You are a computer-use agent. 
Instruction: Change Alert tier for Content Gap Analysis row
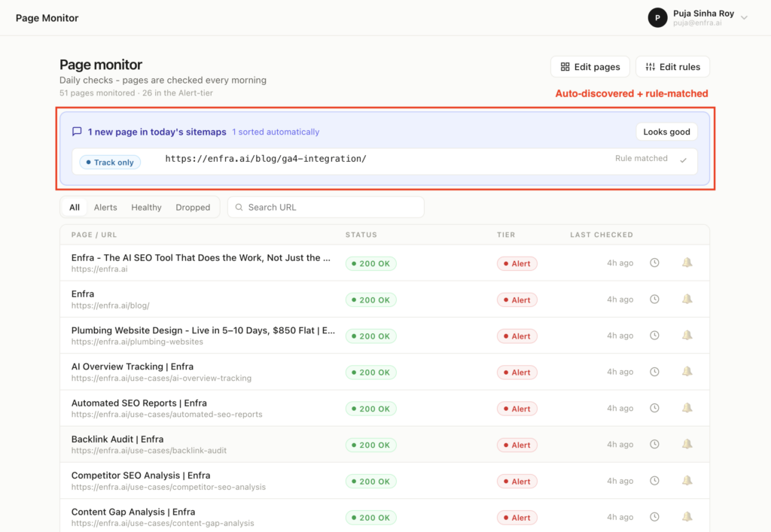point(517,518)
